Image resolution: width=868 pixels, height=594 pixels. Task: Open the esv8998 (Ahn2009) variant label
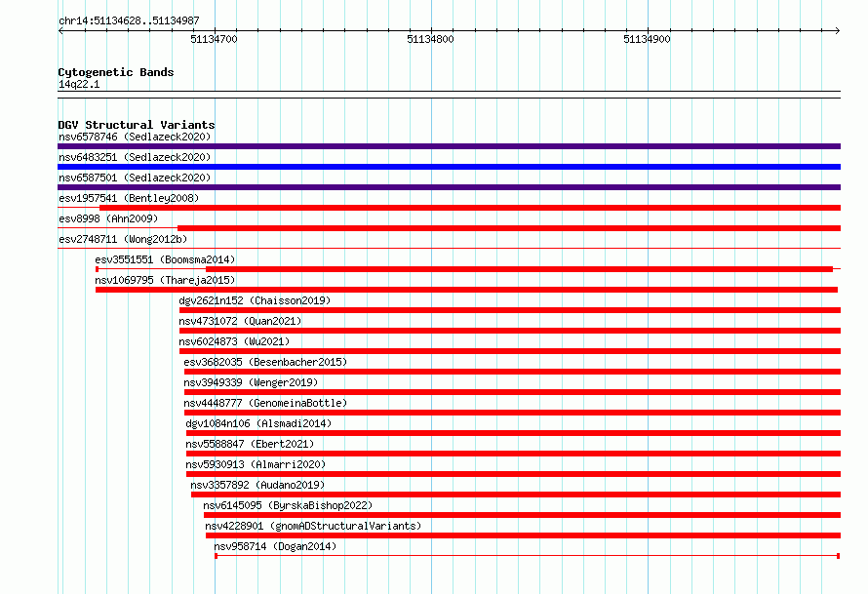tap(108, 218)
